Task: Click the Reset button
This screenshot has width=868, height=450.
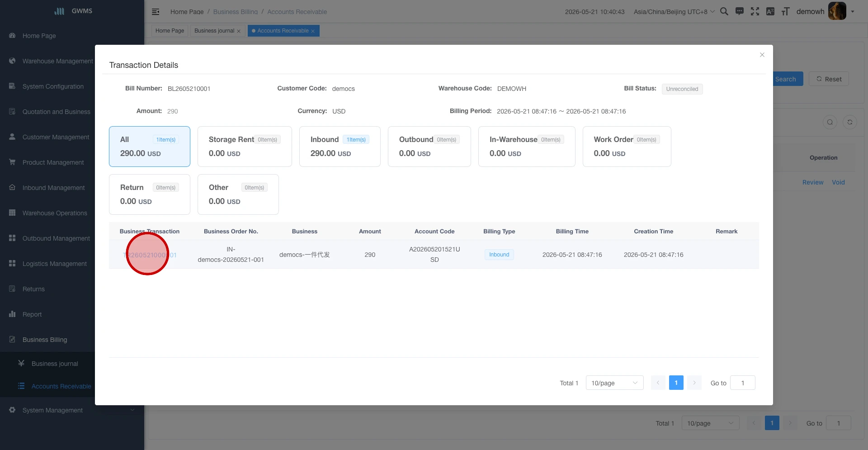Action: point(829,79)
